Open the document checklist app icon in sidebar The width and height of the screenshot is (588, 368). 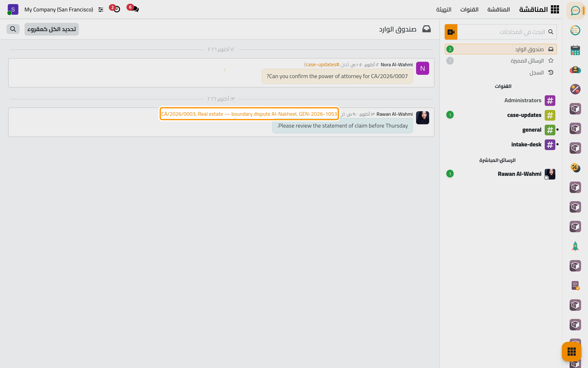pyautogui.click(x=575, y=286)
